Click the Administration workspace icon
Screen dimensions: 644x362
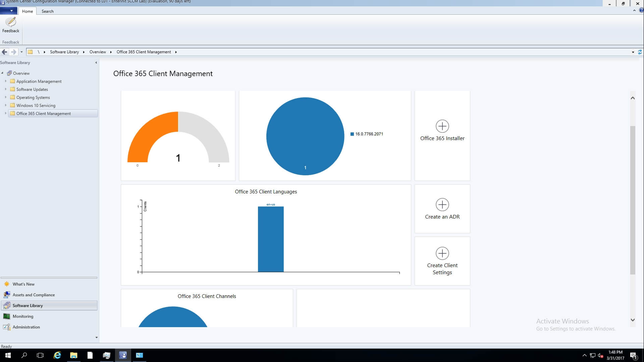click(x=7, y=327)
